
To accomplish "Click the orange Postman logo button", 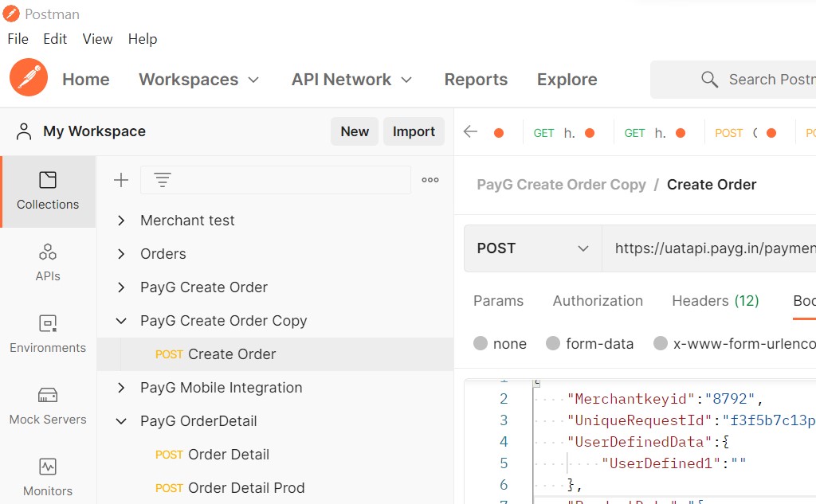I will pyautogui.click(x=29, y=77).
